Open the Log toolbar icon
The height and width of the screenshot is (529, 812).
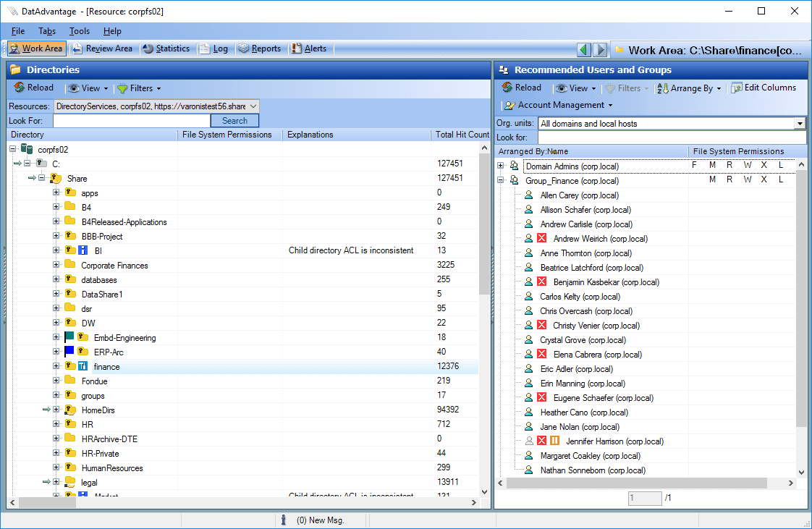[205, 48]
